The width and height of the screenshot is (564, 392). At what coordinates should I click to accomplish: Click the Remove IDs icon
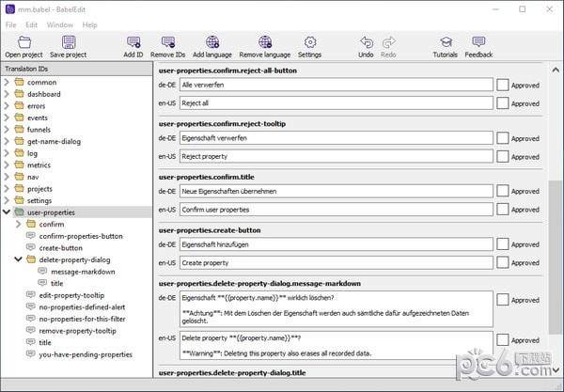pos(167,43)
